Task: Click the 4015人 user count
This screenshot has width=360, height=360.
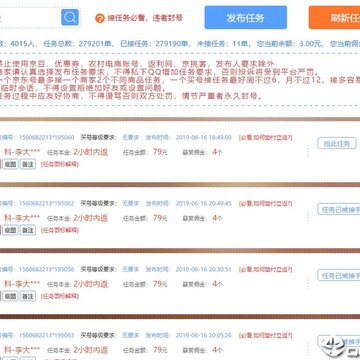Action: [x=24, y=44]
